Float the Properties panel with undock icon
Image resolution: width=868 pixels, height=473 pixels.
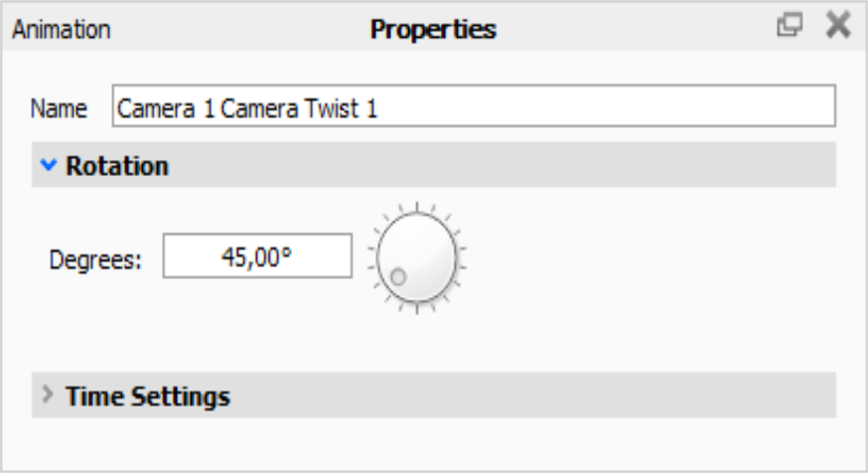pos(791,27)
